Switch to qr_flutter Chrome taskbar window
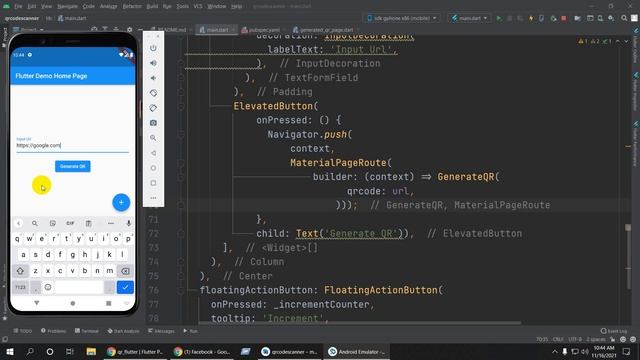The image size is (640, 360). (x=135, y=351)
